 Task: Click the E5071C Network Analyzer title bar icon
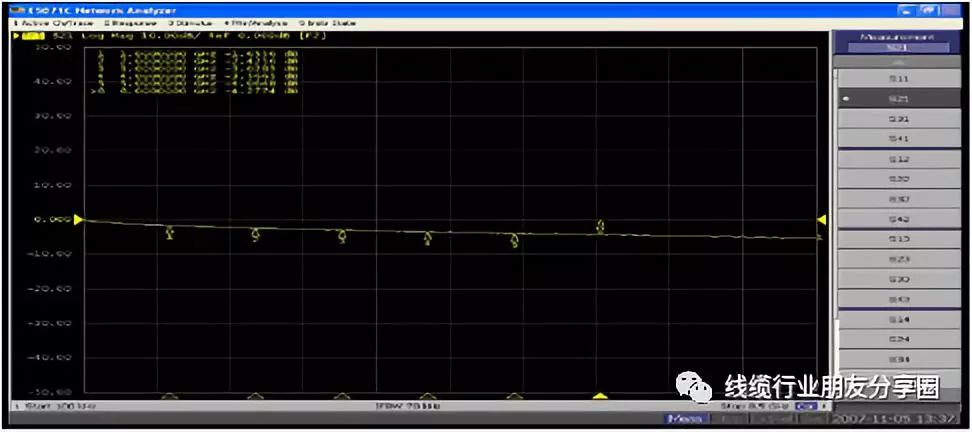15,11
